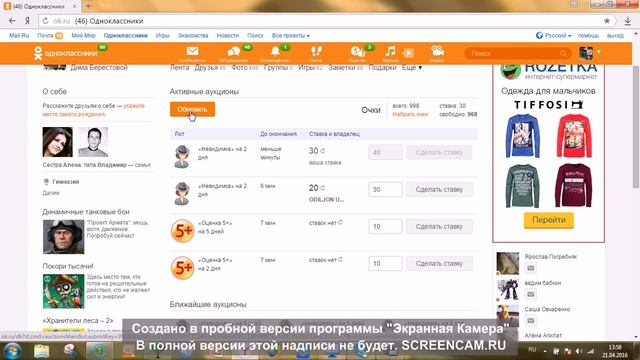Click «Оценка 5+» на 2 дня lot icon
This screenshot has width=640, height=360.
[x=182, y=268]
